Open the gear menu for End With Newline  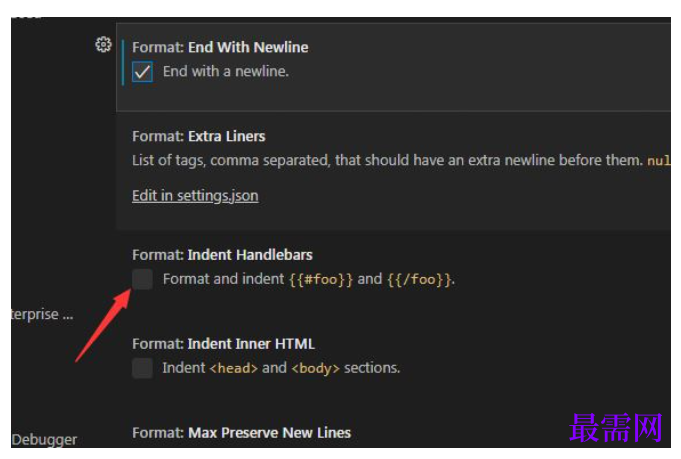click(103, 45)
